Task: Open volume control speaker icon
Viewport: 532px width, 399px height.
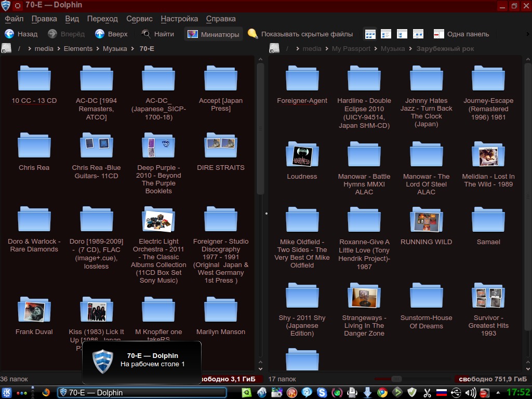Action: [470, 393]
